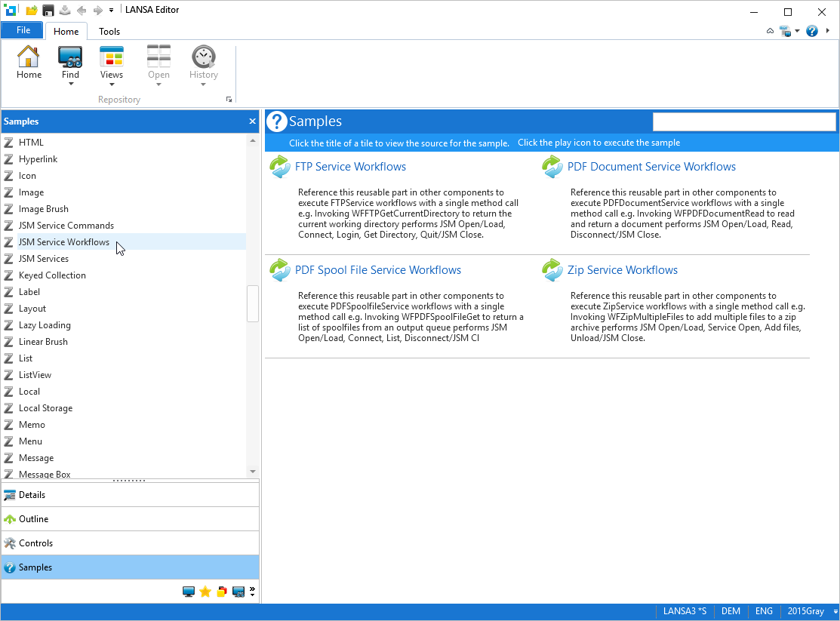The width and height of the screenshot is (840, 621).
Task: Click the Z icon beside Menu
Action: pyautogui.click(x=8, y=441)
